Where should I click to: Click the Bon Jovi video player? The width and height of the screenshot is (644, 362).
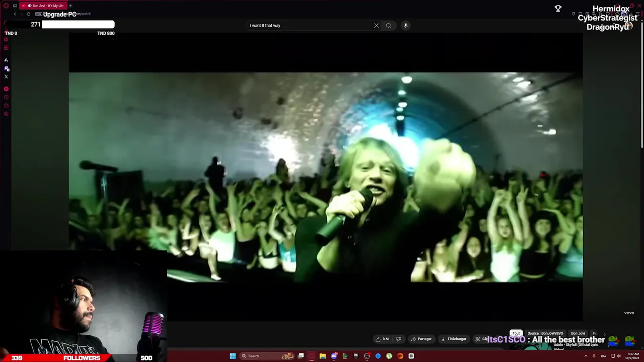click(326, 177)
